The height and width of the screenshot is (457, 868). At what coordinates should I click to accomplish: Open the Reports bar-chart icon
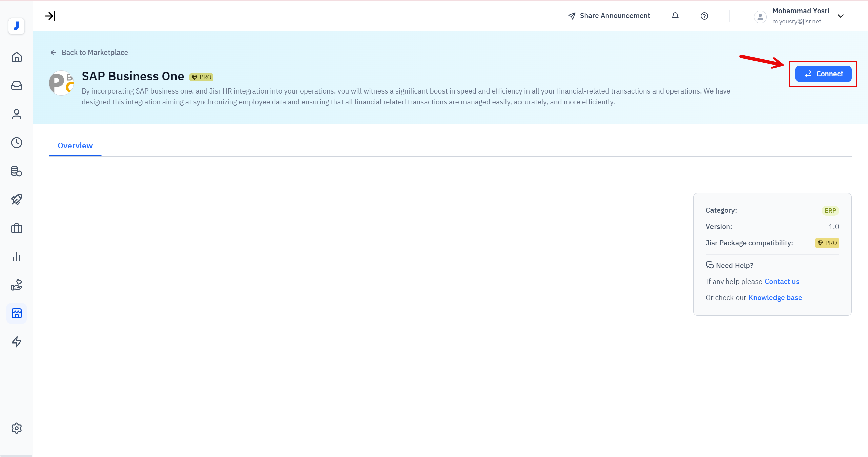(x=16, y=256)
